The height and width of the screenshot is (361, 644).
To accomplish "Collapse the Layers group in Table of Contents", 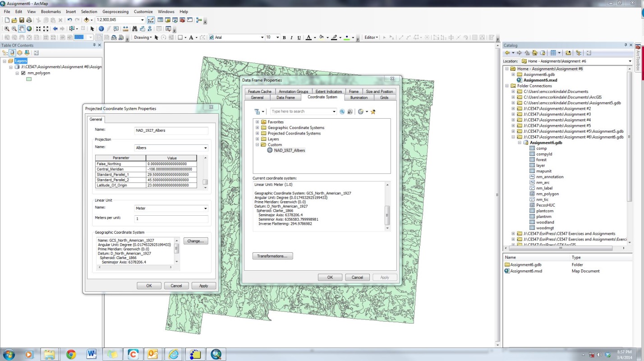I will (4, 61).
